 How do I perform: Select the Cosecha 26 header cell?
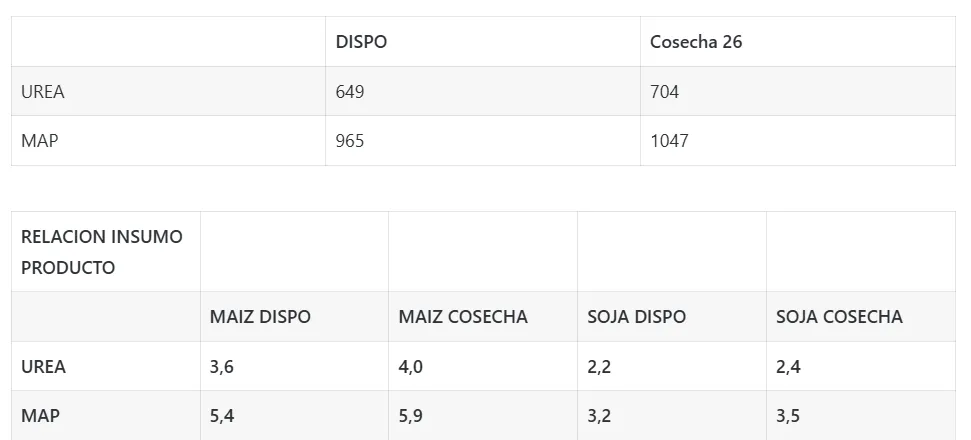point(696,42)
